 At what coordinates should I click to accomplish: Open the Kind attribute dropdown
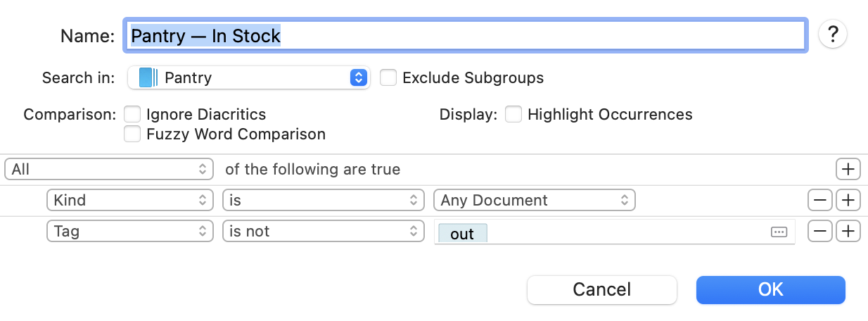pyautogui.click(x=129, y=201)
